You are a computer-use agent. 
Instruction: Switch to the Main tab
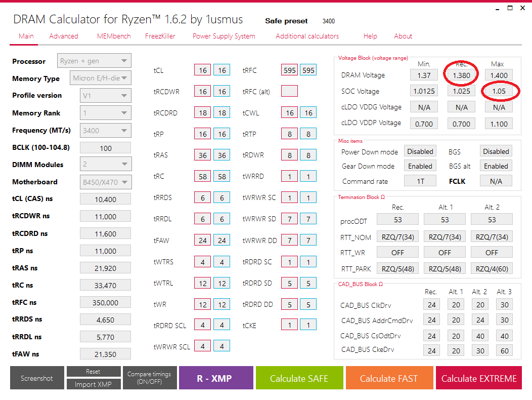(x=26, y=36)
